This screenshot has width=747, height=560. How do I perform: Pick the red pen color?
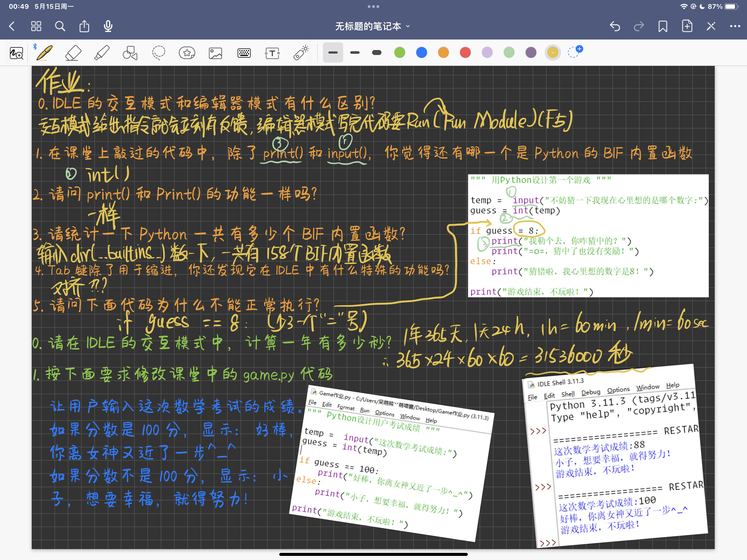pyautogui.click(x=465, y=52)
